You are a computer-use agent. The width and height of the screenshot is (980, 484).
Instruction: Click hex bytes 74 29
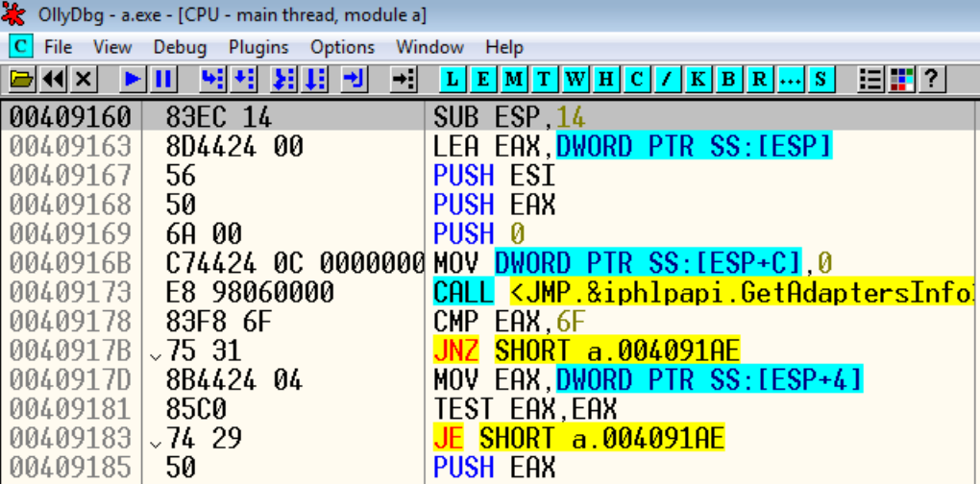[x=203, y=439]
